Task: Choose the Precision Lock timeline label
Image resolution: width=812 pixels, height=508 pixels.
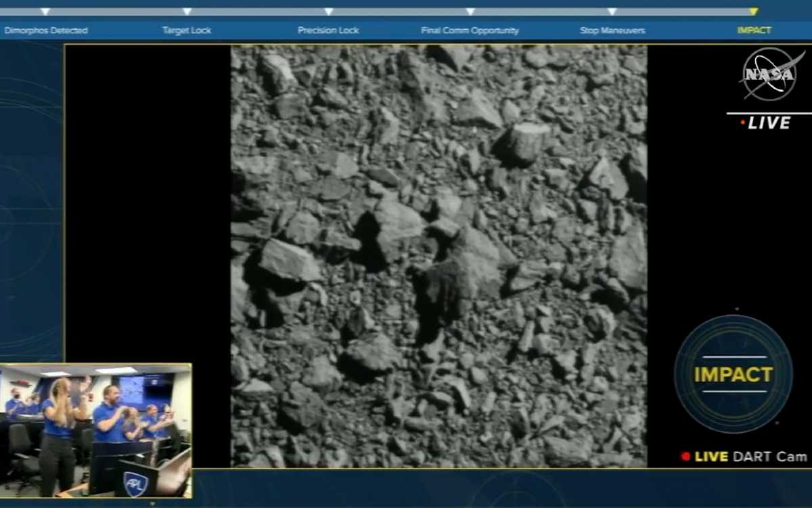Action: click(x=328, y=30)
